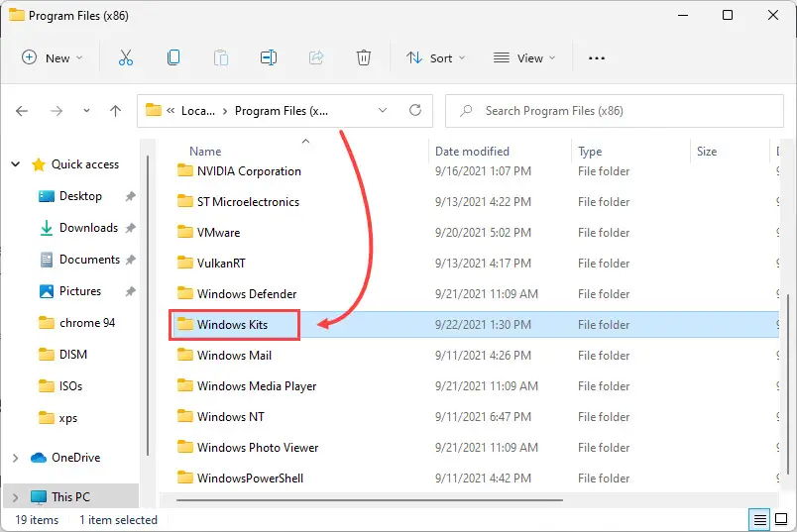The width and height of the screenshot is (797, 532).
Task: Sort by the Name column header
Action: (x=205, y=152)
